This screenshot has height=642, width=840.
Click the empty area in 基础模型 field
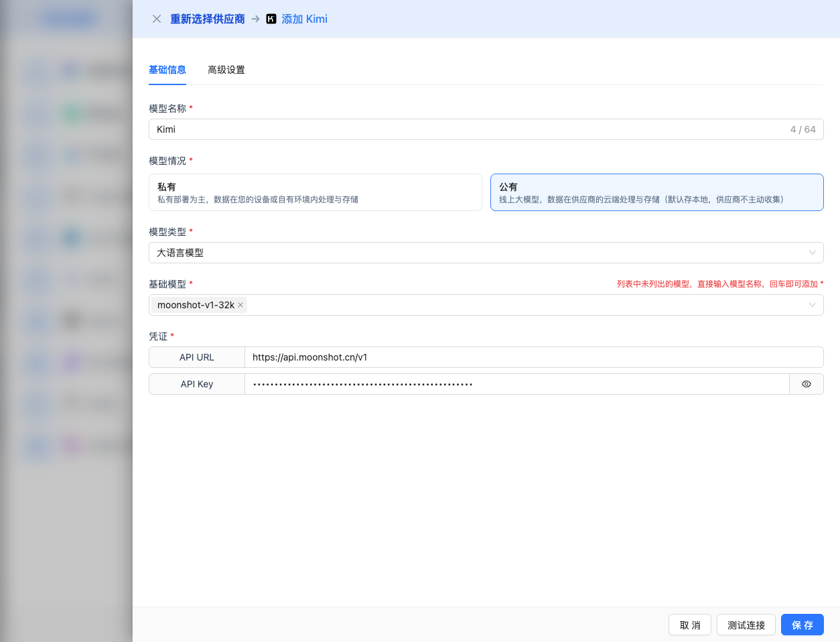click(522, 305)
